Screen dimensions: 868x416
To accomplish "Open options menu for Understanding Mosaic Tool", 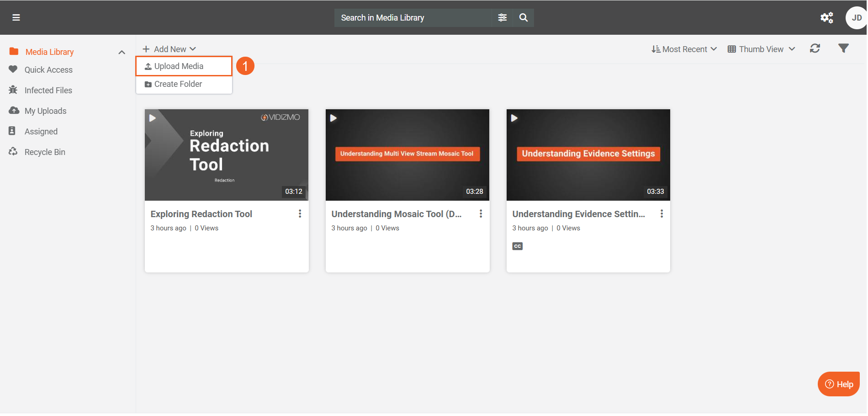I will pyautogui.click(x=481, y=213).
